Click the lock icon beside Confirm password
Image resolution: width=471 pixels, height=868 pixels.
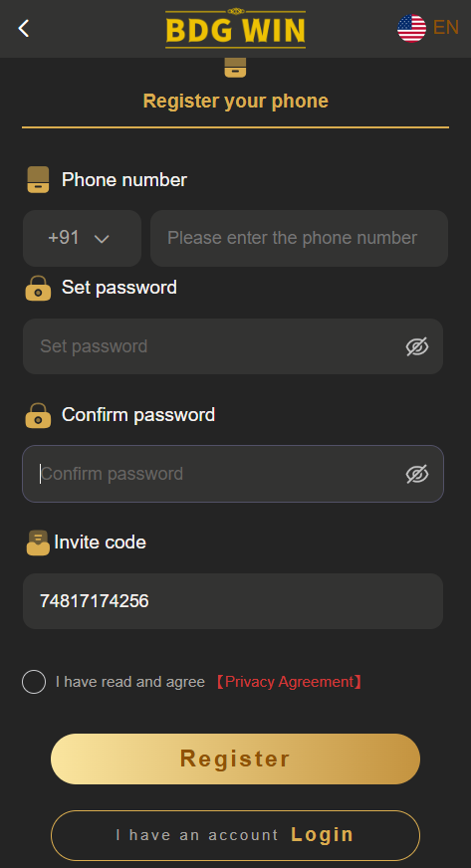pos(38,415)
